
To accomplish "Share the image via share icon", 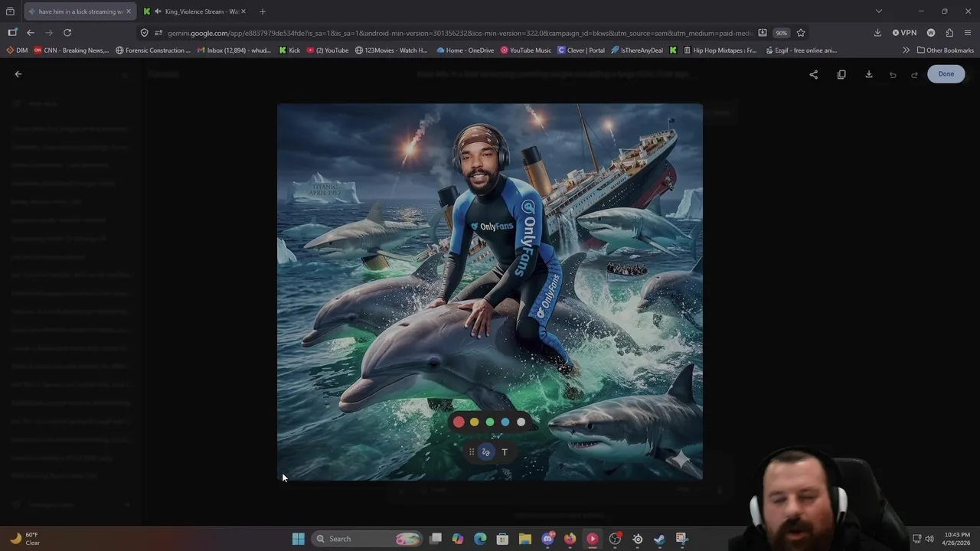I will coord(814,74).
